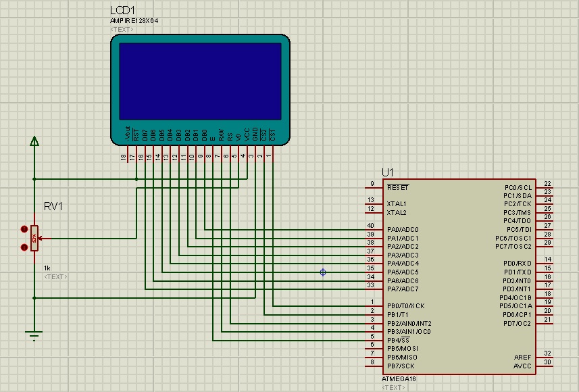
Task: Click the AVCC pin label
Action: pos(522,366)
